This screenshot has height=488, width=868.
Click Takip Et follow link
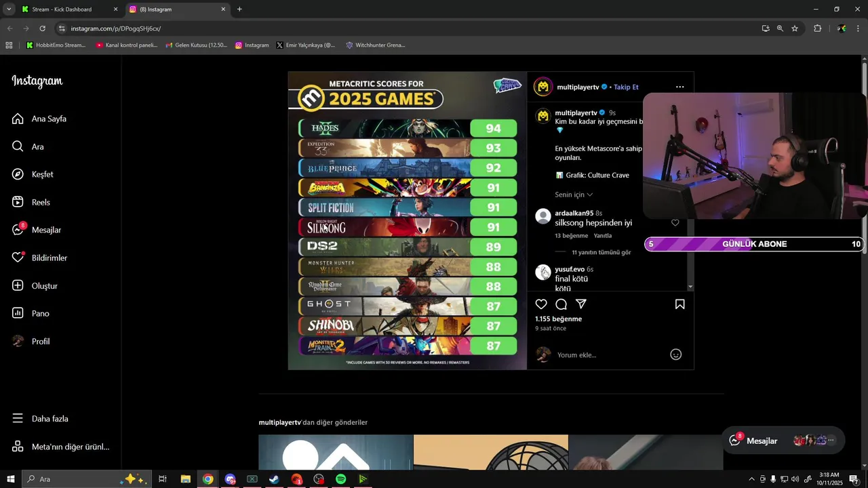click(x=626, y=87)
